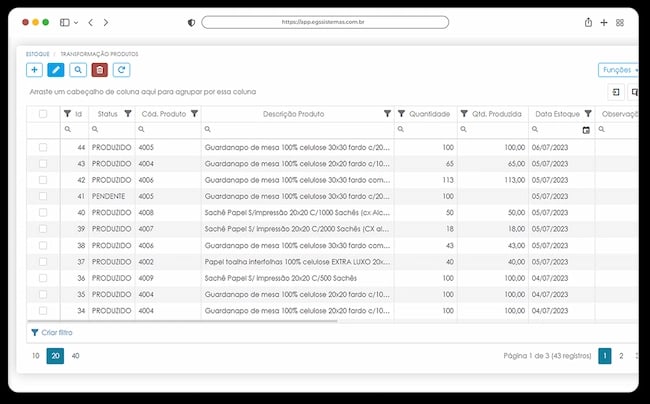Check the row with Id 34

coord(43,311)
